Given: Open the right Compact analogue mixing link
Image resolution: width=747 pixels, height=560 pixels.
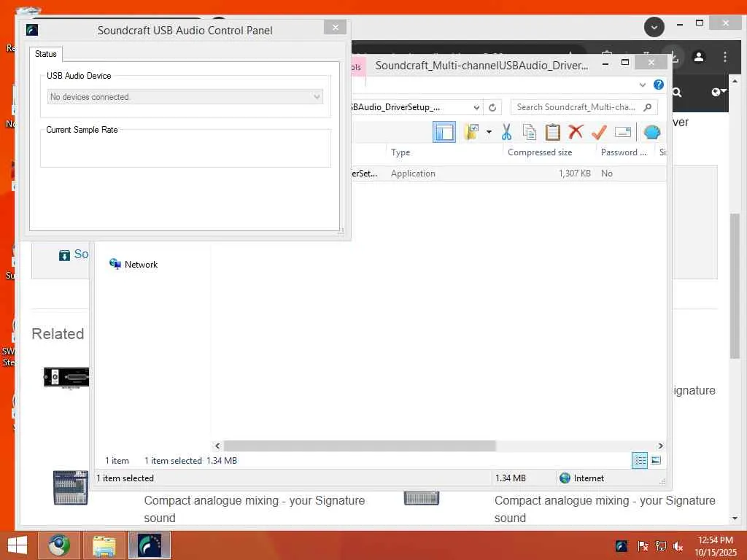Looking at the screenshot, I should point(605,509).
